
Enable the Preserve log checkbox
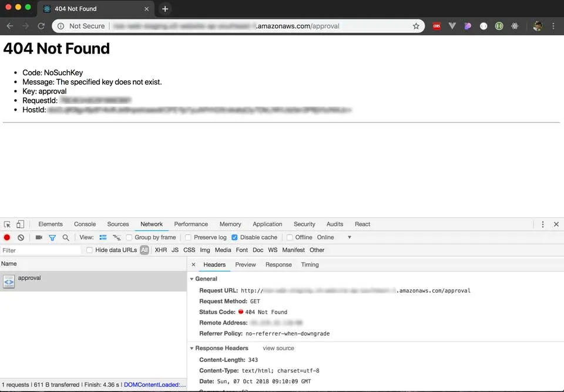tap(188, 237)
